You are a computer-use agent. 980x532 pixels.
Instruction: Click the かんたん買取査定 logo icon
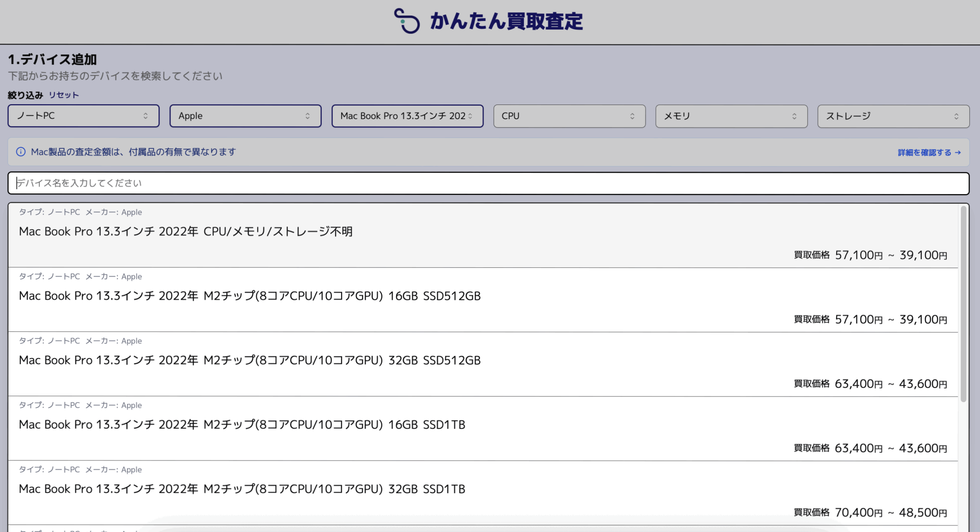click(x=407, y=21)
